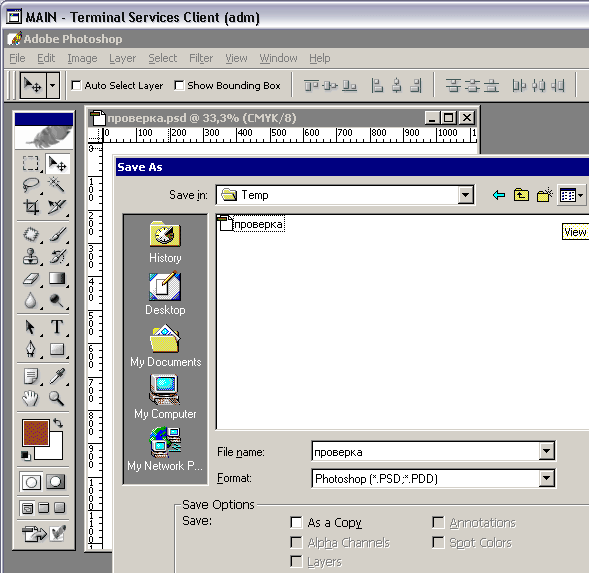Select the проверка file in list
This screenshot has height=573, width=589.
pyautogui.click(x=251, y=224)
